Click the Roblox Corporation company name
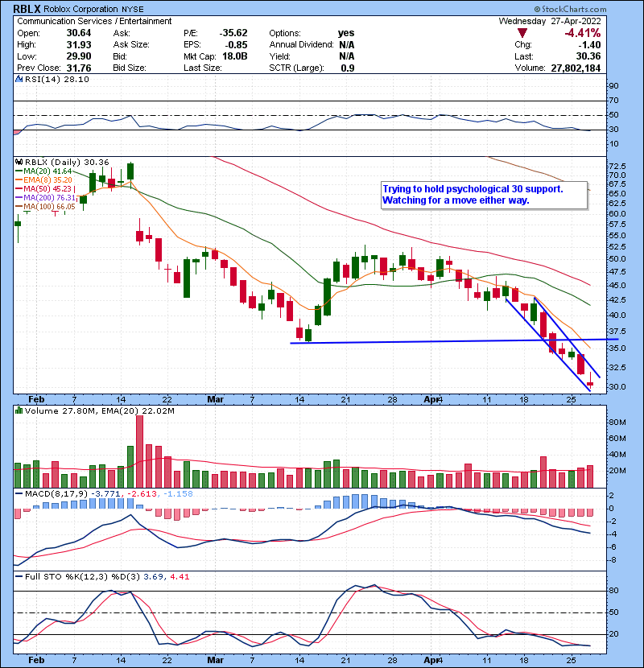Viewport: 644px width, 668px height. (80, 9)
